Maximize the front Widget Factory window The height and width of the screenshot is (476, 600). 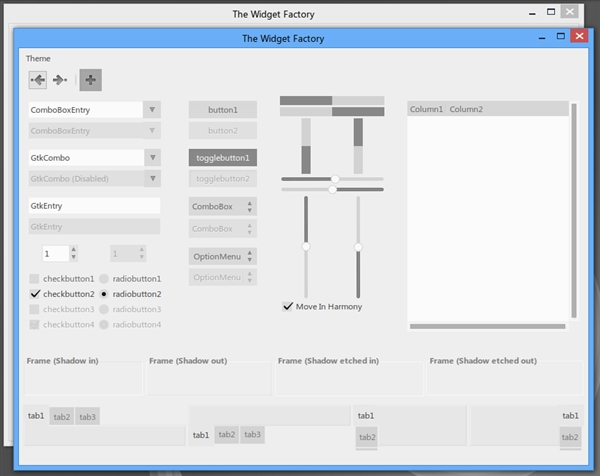[561, 36]
